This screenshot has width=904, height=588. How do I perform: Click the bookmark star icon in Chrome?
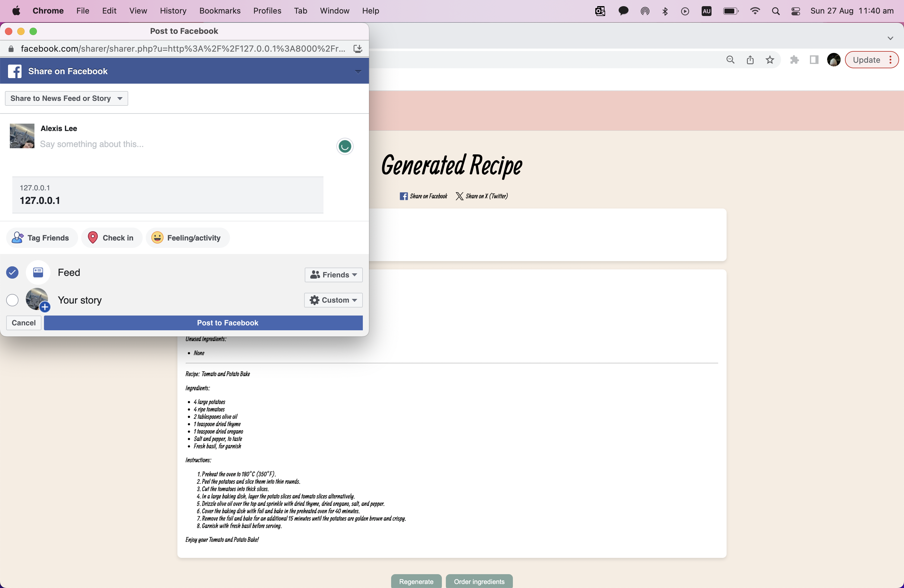coord(770,60)
